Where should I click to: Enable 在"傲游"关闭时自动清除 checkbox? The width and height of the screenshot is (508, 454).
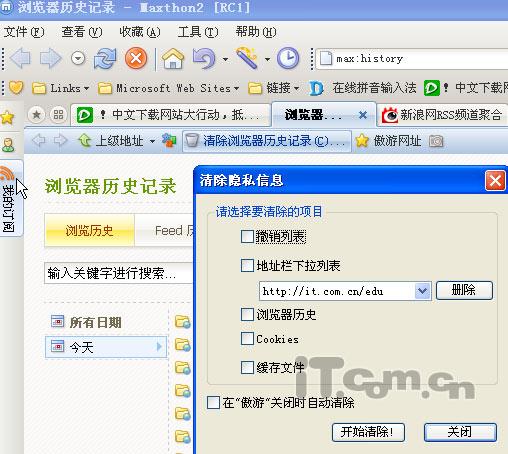tap(213, 402)
